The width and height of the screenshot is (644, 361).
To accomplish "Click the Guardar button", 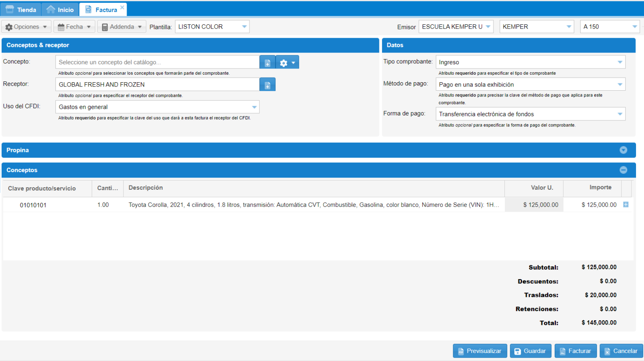I will (x=530, y=351).
